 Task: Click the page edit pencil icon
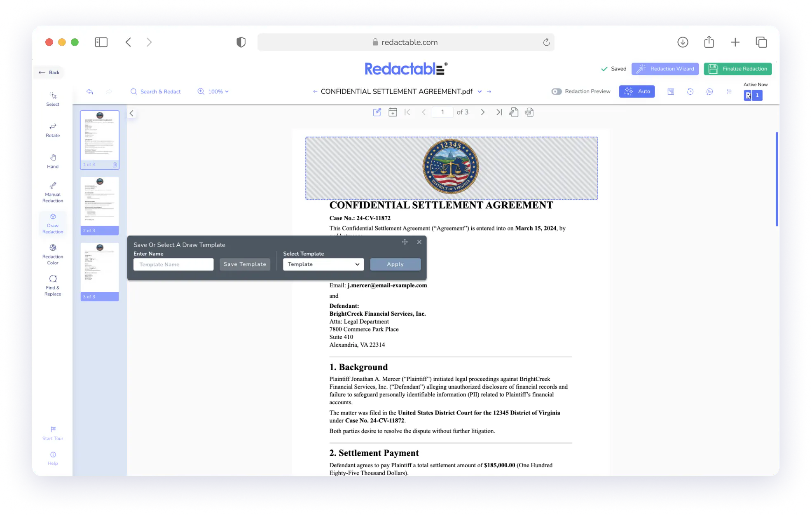[377, 112]
